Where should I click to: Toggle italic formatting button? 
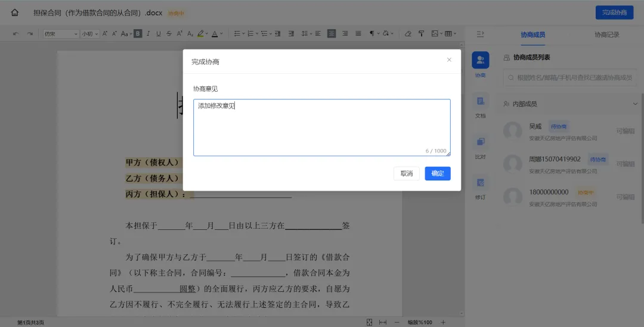point(148,34)
